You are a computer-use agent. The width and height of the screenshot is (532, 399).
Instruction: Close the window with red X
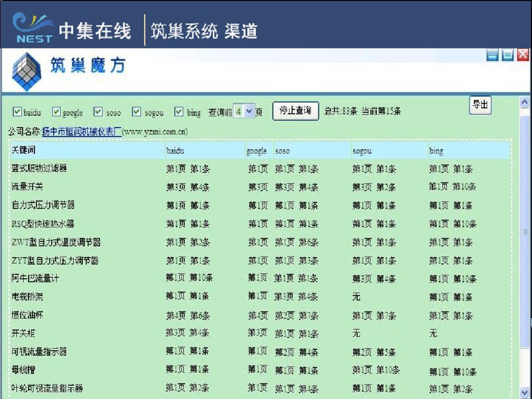(x=523, y=55)
